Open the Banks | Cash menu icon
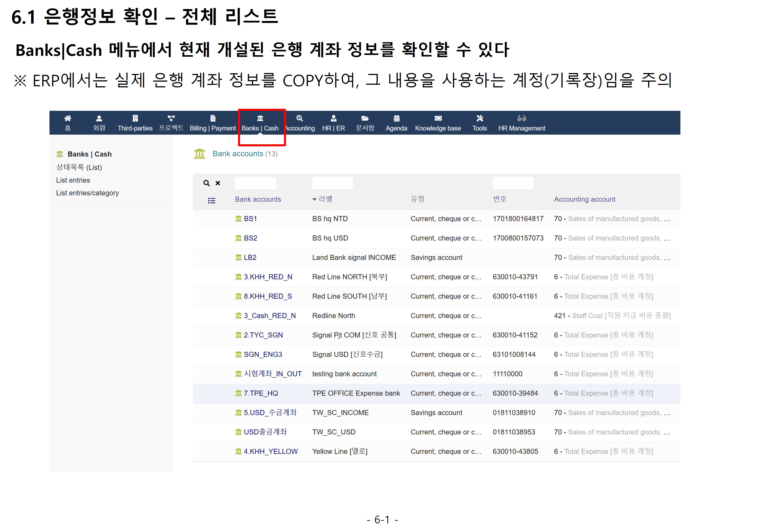This screenshot has width=761, height=532. [x=260, y=118]
